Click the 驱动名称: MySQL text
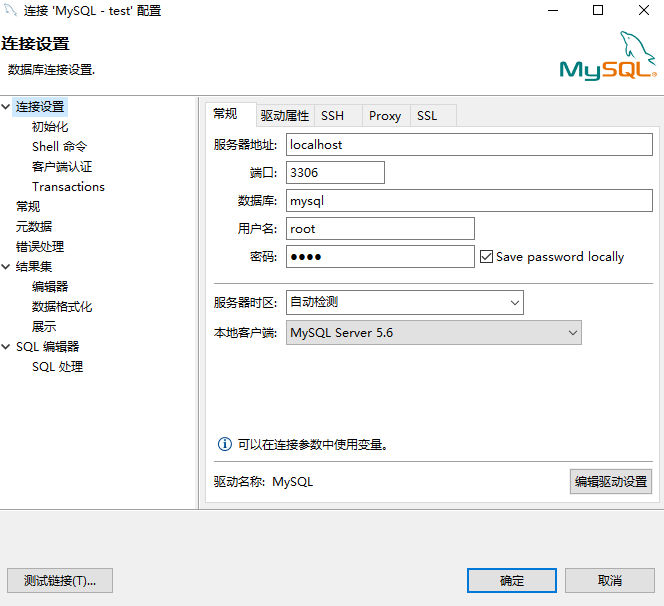 click(x=263, y=481)
